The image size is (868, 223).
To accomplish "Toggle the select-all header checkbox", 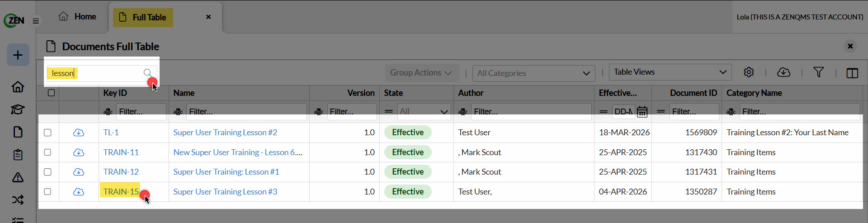I will (51, 93).
